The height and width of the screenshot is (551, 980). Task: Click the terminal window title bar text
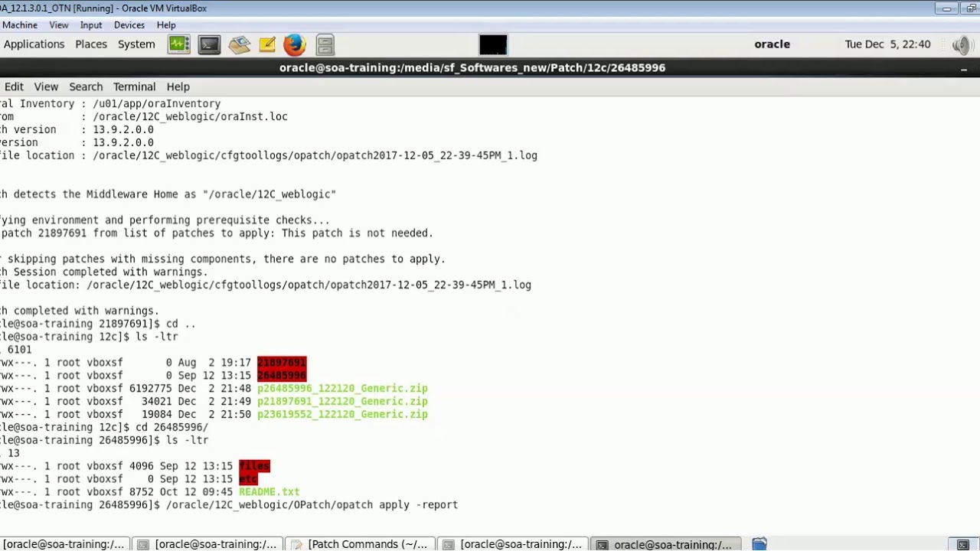472,67
